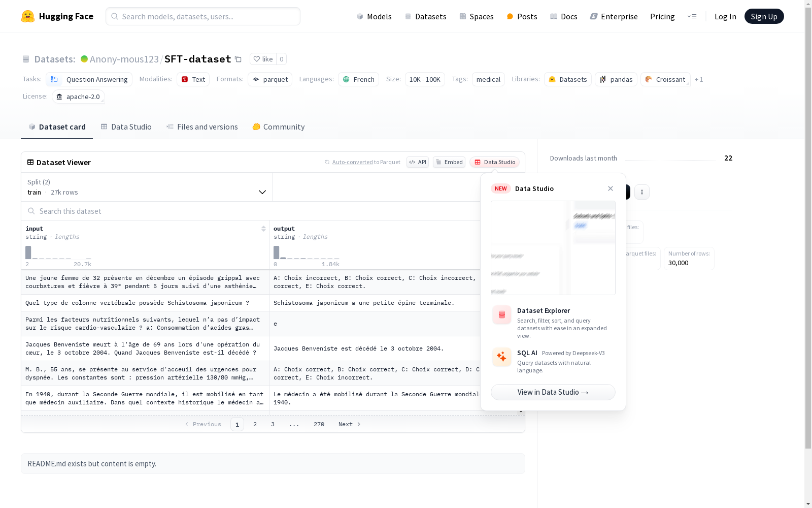Click the medical tag
This screenshot has height=508, width=812.
(488, 79)
